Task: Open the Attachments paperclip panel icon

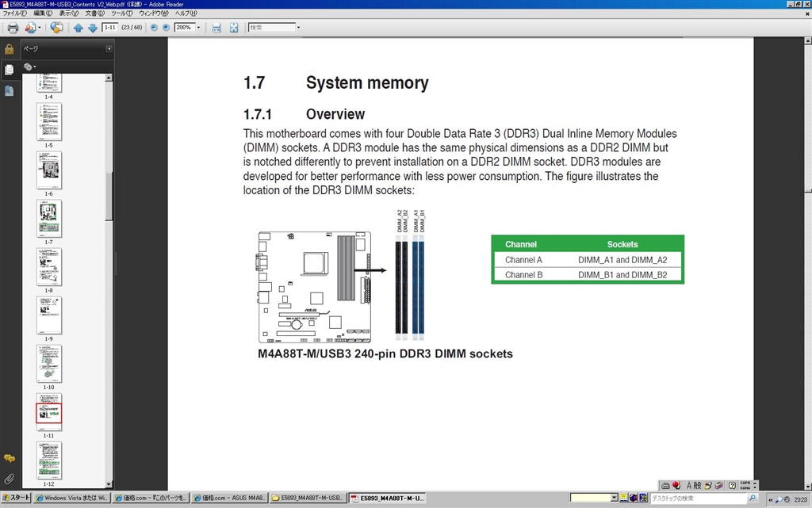Action: pos(9,479)
